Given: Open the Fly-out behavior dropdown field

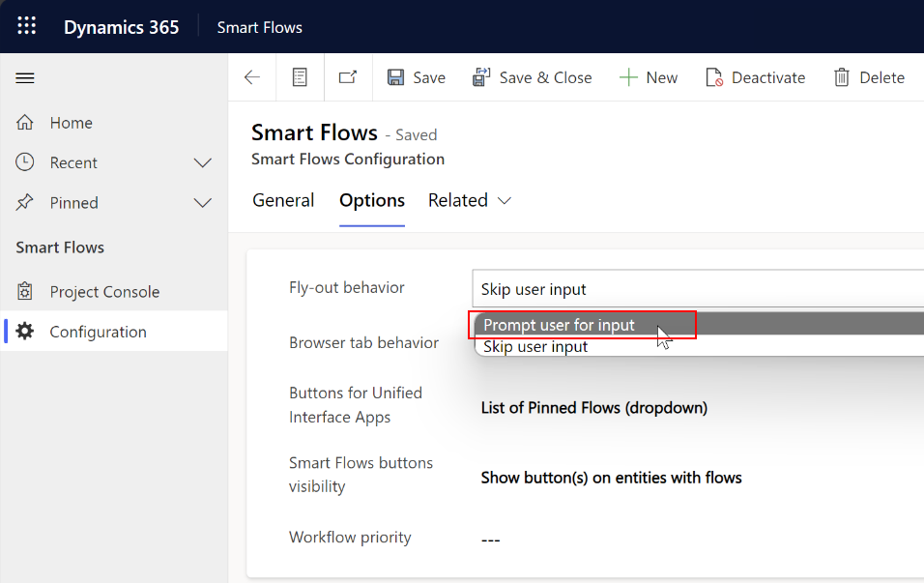Looking at the screenshot, I should [x=698, y=289].
